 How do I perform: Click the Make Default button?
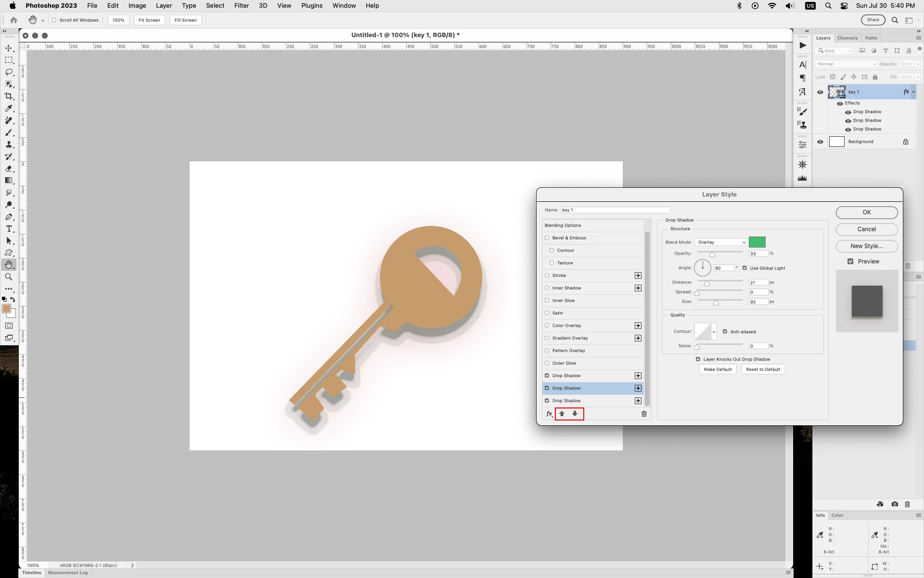point(717,369)
